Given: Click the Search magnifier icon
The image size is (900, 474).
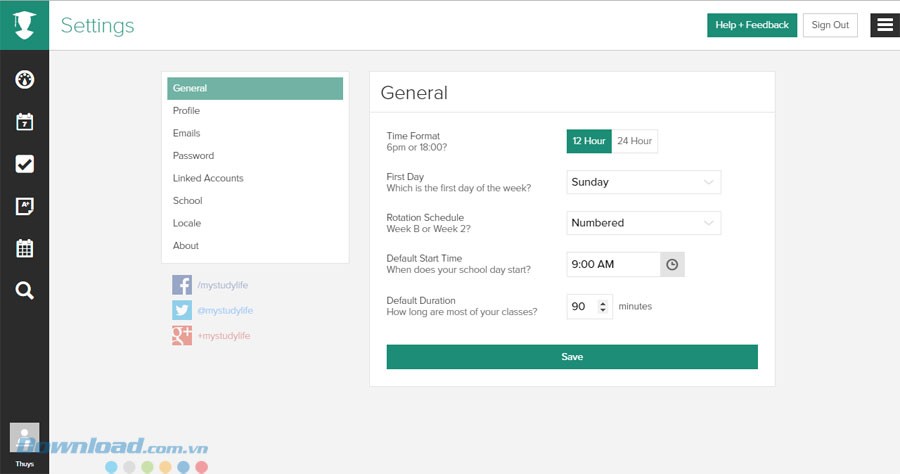Looking at the screenshot, I should point(25,291).
